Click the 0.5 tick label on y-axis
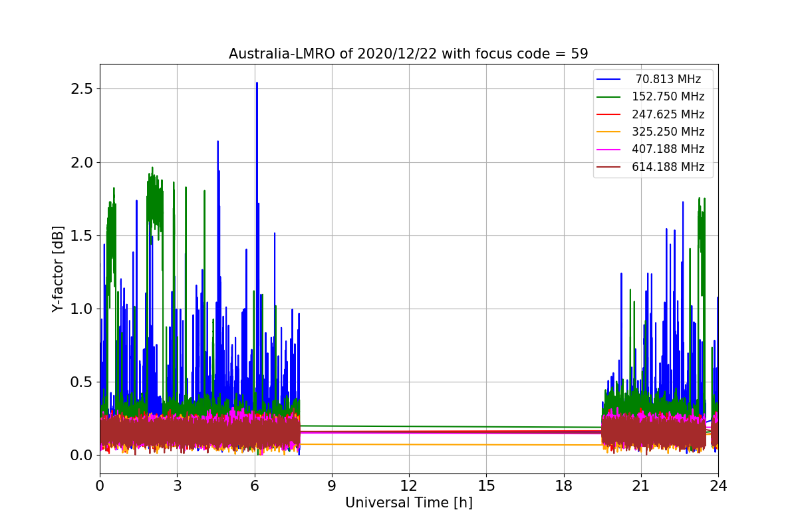Screen dimensions: 798x532 click(x=82, y=382)
